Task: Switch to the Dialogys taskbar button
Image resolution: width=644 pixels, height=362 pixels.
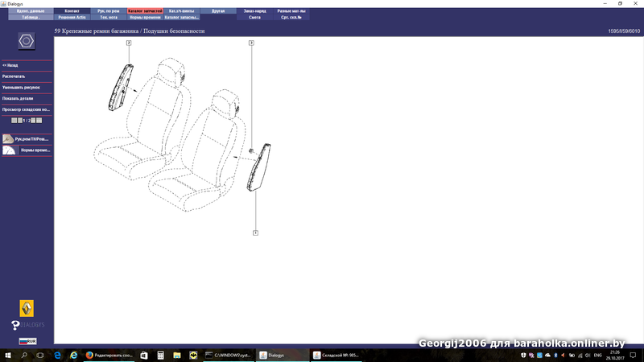Action: tap(282, 356)
